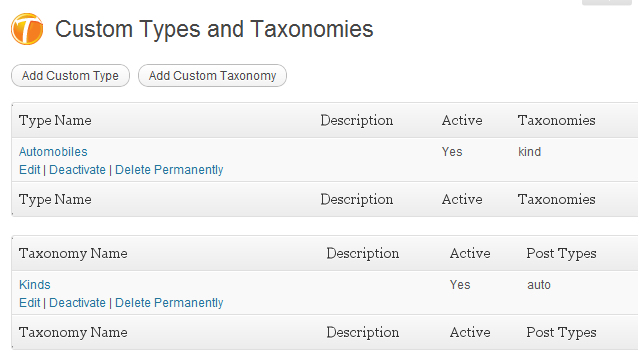Screen dimensions: 638x360
Task: Click the bottom Taxonomy Name footer header
Action: point(73,333)
